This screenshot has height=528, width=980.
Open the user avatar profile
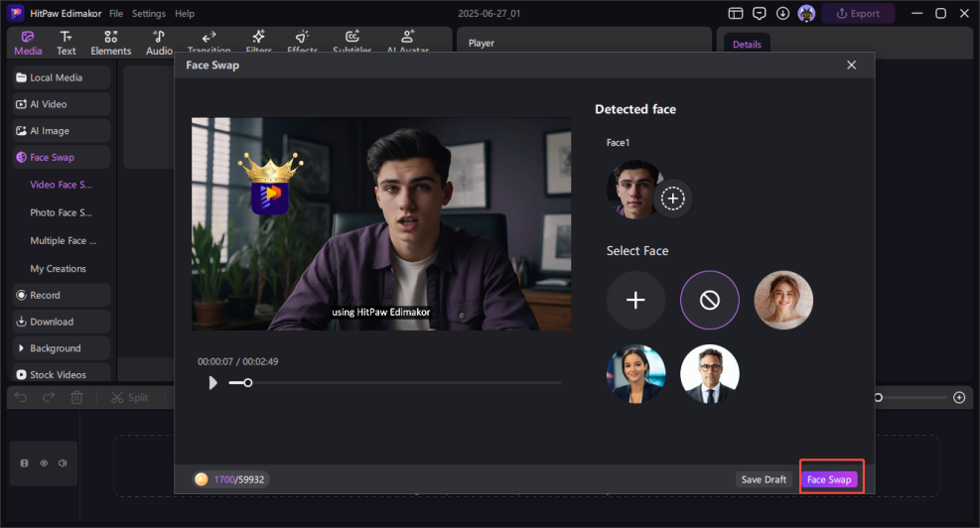point(806,13)
